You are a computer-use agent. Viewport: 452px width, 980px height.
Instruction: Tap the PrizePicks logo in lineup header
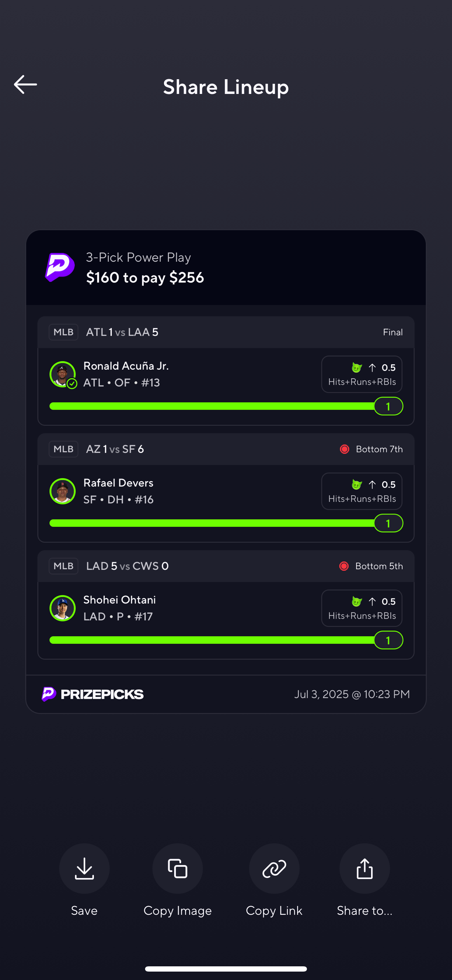click(x=60, y=267)
